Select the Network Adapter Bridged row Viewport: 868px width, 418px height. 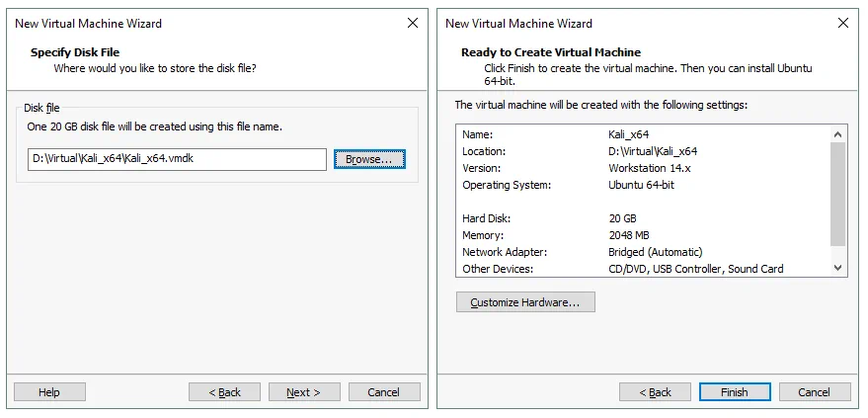(642, 252)
